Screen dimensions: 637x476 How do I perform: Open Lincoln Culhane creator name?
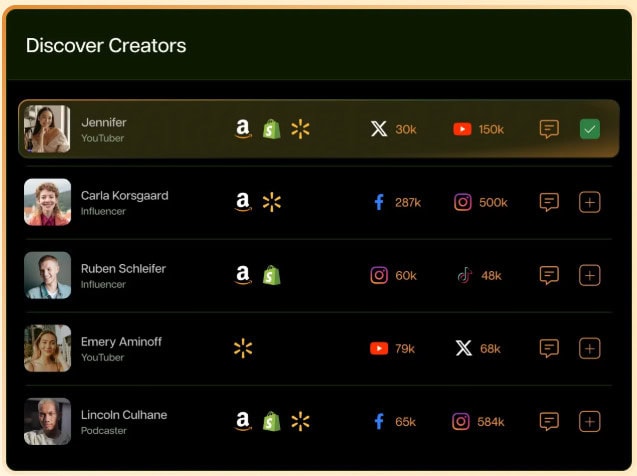[124, 415]
